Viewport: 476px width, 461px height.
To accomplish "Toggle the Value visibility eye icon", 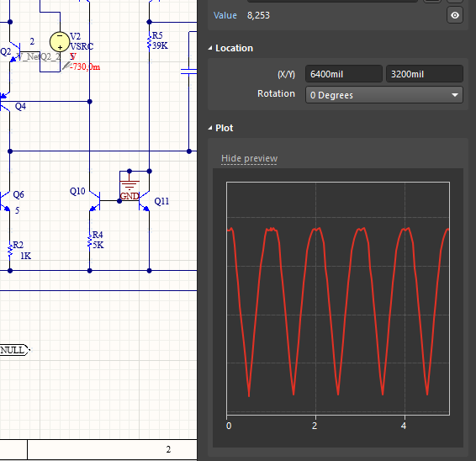I will 455,15.
